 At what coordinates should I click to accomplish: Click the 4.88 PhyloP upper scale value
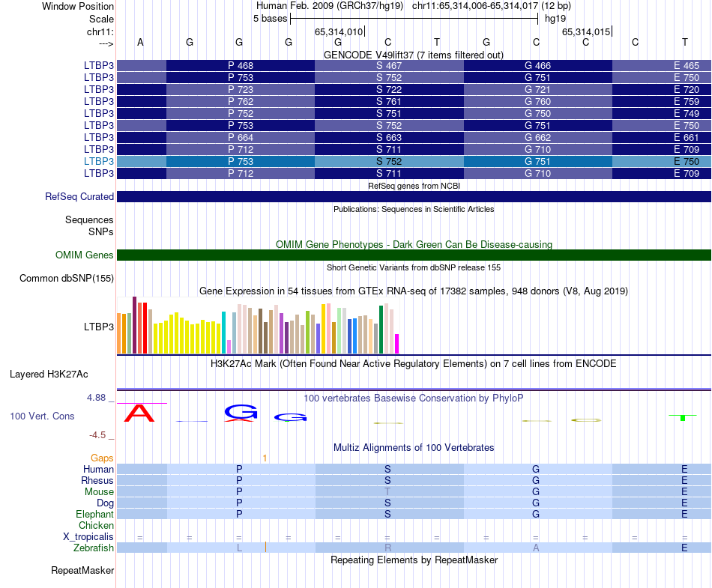tap(96, 398)
